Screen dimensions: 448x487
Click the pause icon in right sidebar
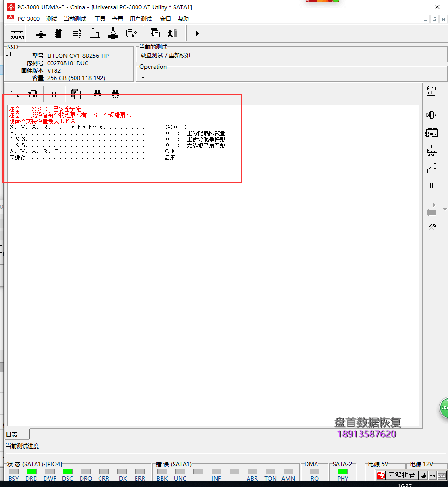coord(431,186)
